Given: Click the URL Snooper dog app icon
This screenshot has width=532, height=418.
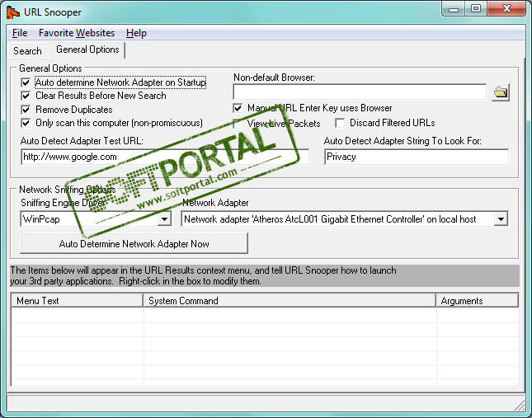Looking at the screenshot, I should [13, 12].
